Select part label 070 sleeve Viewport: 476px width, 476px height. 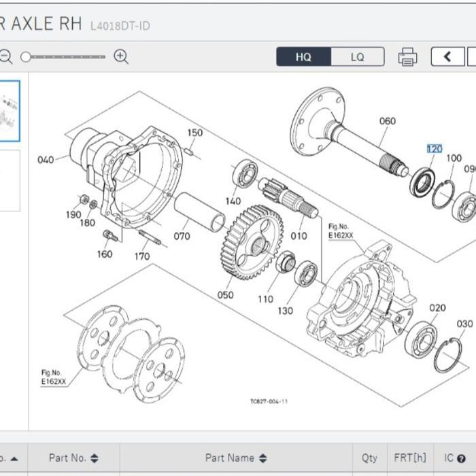182,236
